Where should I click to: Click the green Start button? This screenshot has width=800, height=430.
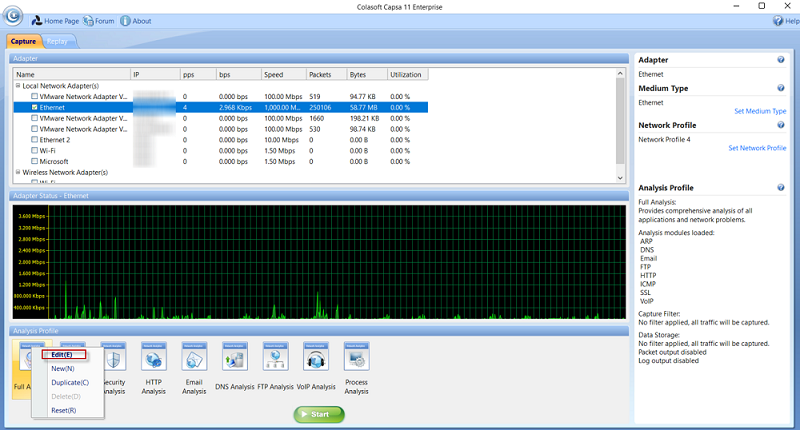point(319,414)
